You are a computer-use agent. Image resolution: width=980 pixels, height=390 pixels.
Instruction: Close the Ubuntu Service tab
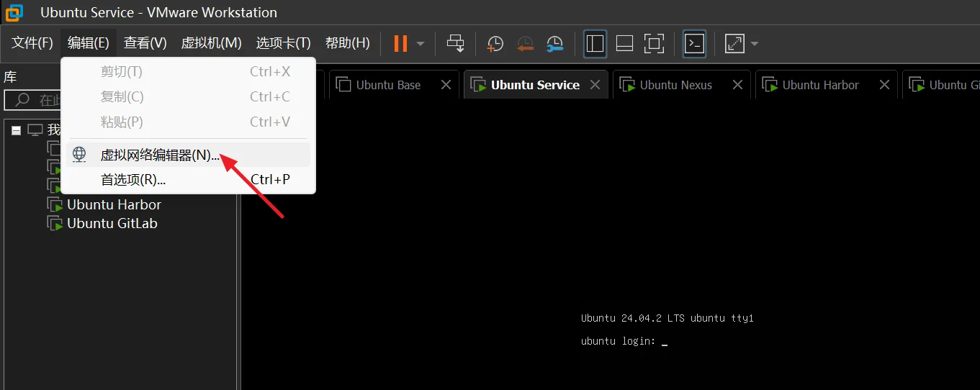coord(595,85)
